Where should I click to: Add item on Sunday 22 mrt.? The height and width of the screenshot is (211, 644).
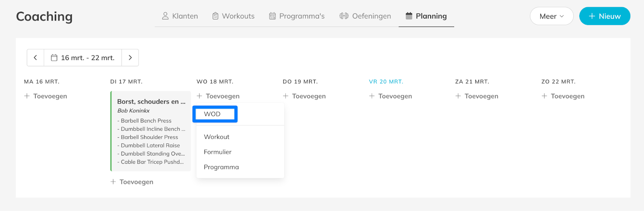(563, 96)
